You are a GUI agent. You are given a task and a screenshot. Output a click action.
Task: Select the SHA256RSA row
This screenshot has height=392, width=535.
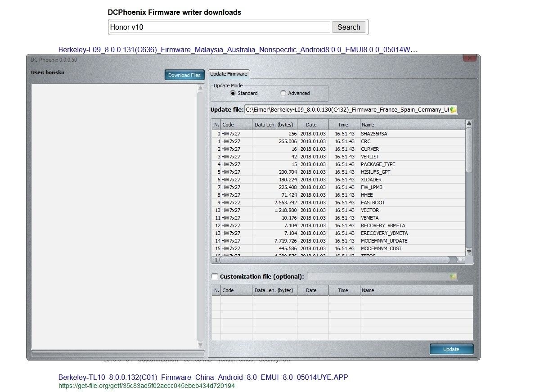(x=338, y=134)
